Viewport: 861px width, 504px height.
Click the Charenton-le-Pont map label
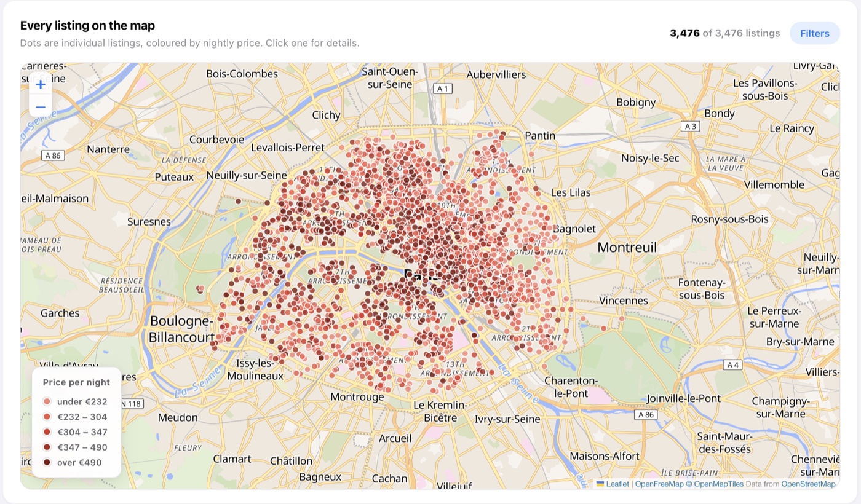(571, 387)
